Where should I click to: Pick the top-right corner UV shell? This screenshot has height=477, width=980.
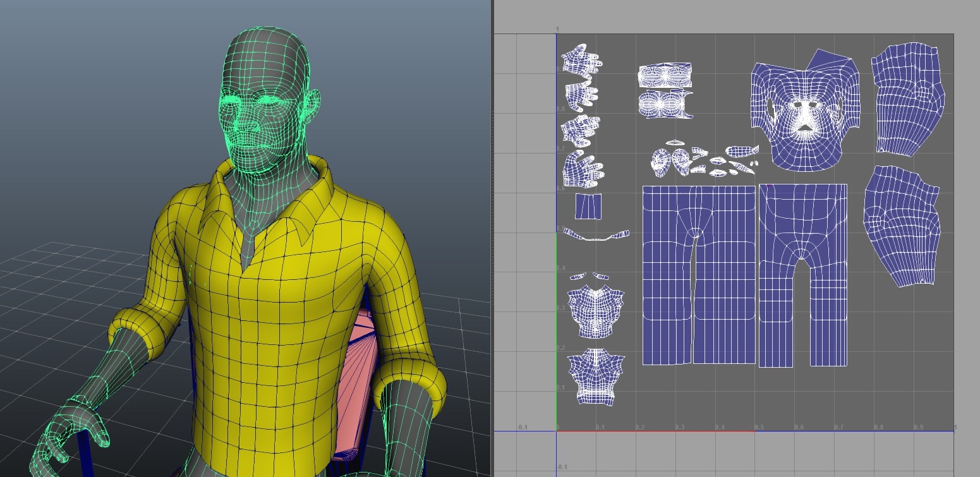coord(907,99)
